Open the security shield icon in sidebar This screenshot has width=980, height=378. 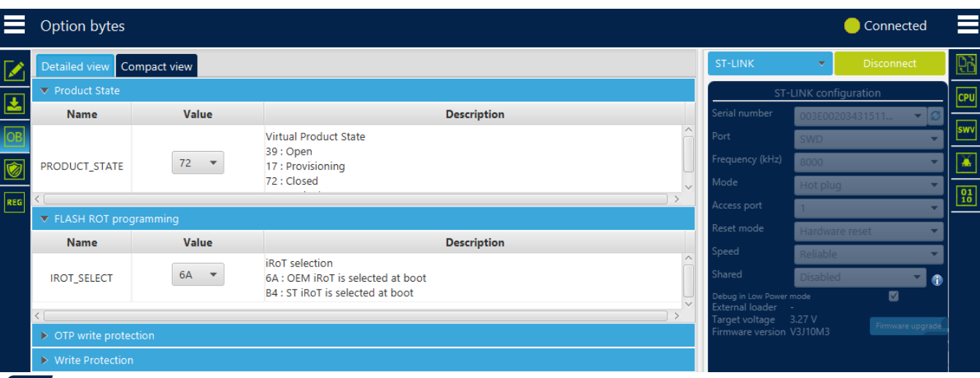15,169
